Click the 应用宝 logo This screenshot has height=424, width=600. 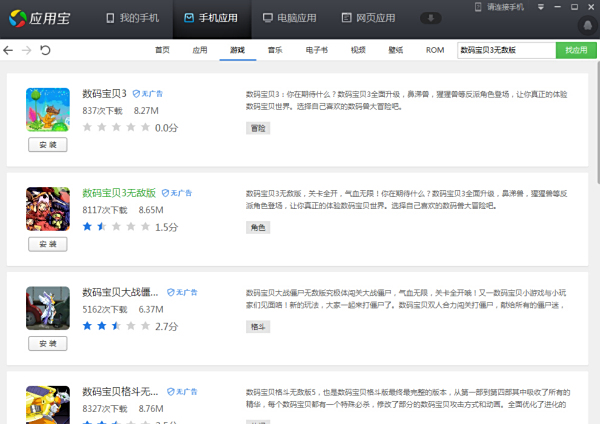tap(39, 18)
